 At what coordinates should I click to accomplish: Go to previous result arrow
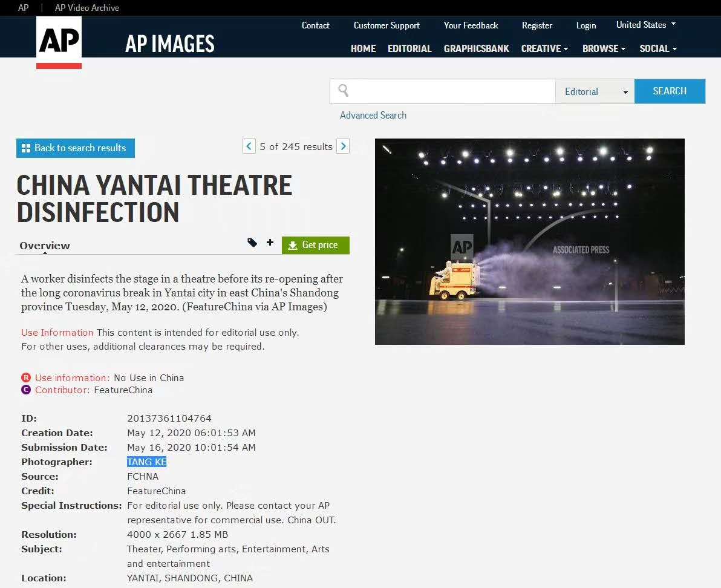(249, 146)
